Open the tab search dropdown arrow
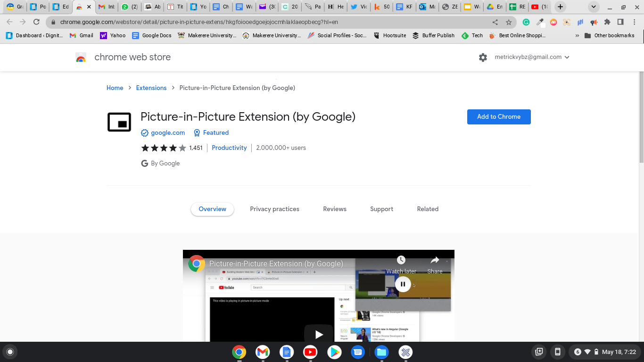The width and height of the screenshot is (644, 362). click(594, 7)
